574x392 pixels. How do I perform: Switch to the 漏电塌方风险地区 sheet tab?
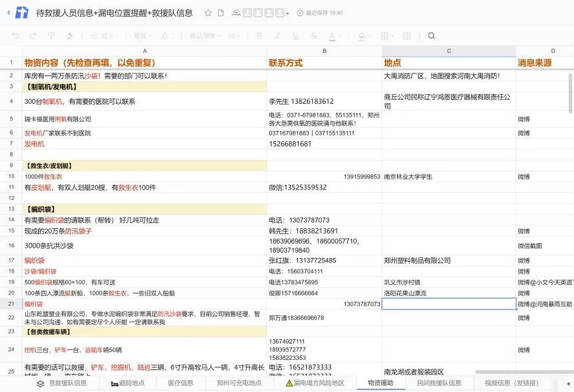[x=315, y=383]
